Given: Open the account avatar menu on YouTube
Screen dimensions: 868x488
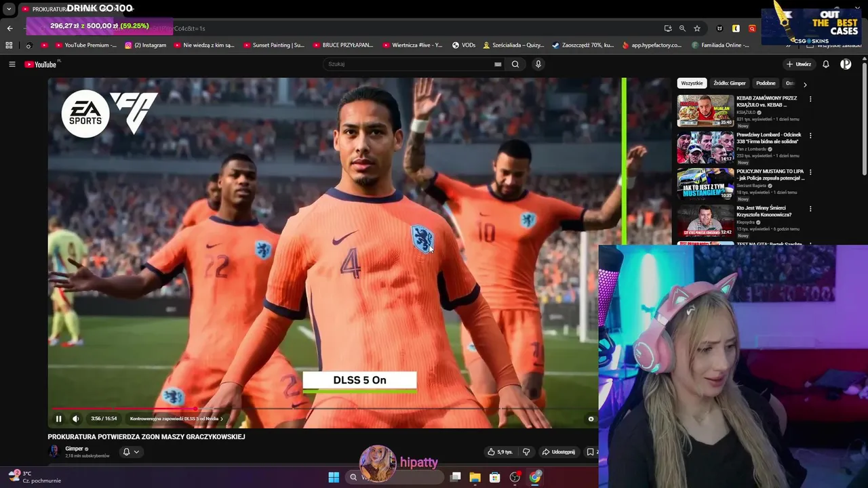Looking at the screenshot, I should pos(846,64).
